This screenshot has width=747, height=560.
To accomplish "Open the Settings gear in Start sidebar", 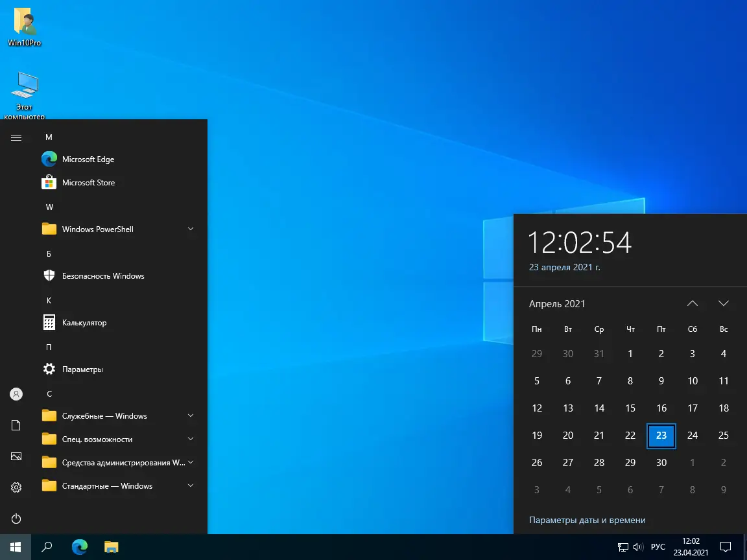I will coord(16,487).
